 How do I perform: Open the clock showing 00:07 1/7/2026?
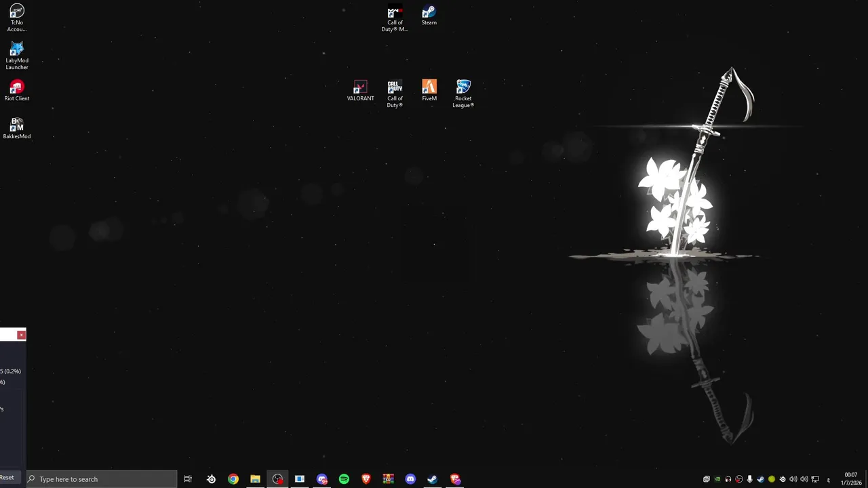coord(851,479)
